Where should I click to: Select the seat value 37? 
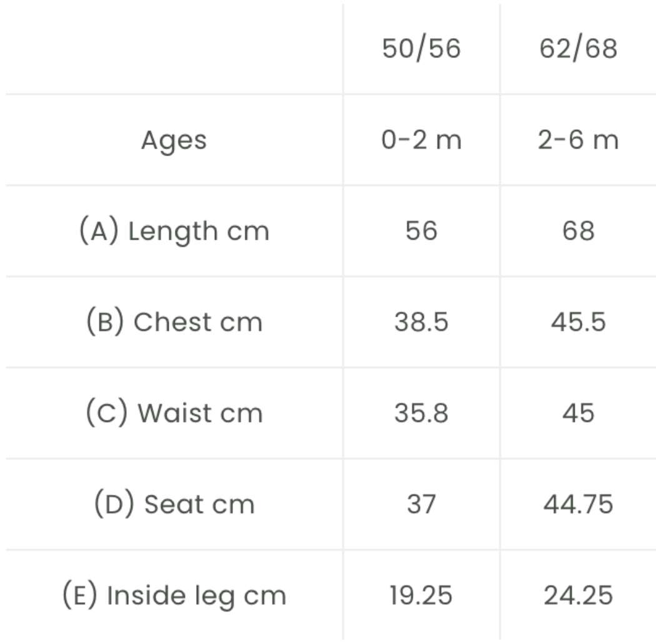tap(421, 504)
